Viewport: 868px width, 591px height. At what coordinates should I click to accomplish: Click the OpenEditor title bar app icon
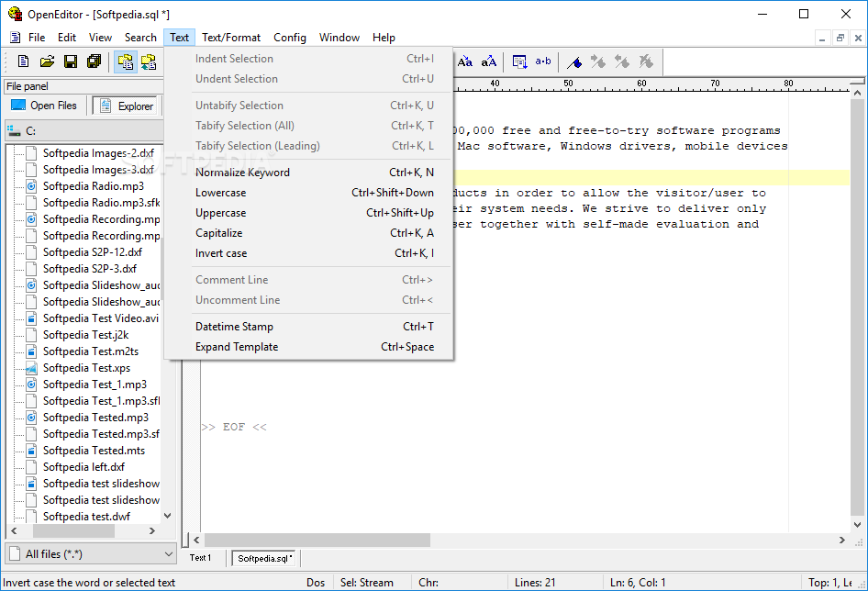point(15,14)
